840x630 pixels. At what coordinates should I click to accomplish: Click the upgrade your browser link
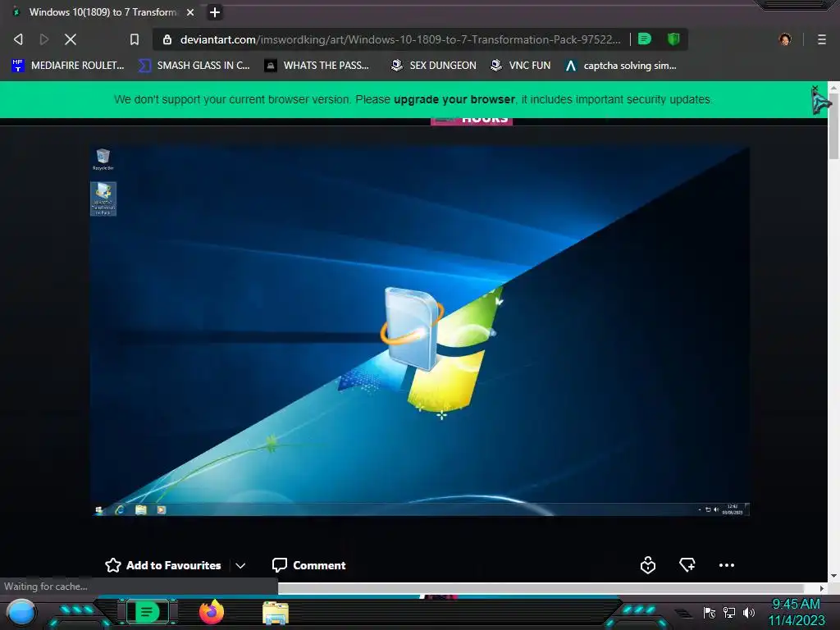(454, 99)
